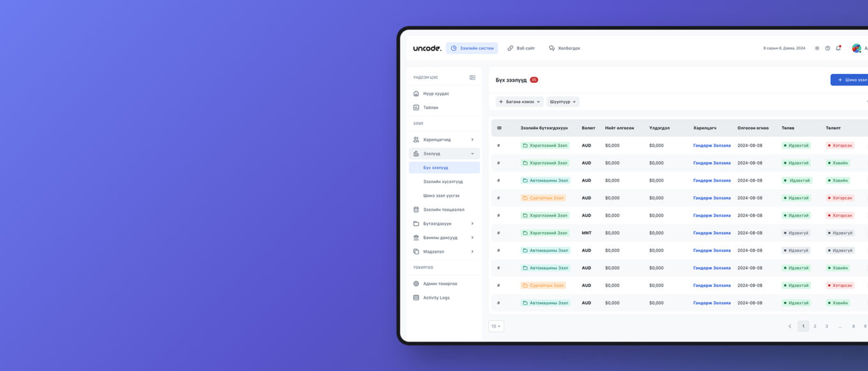Screen dimensions: 868x371
Task: Collapse the Зээлүүд sidebar section
Action: [x=472, y=154]
